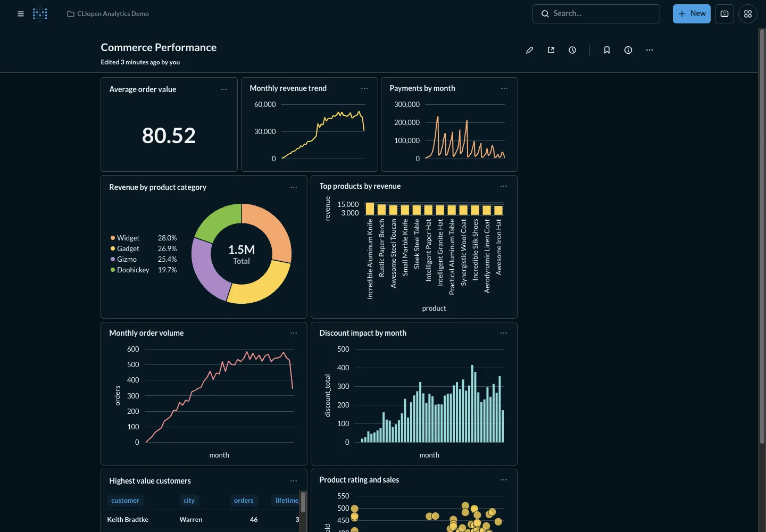Open CLlopen Analytics Demo collection link
Image resolution: width=766 pixels, height=532 pixels.
tap(108, 14)
